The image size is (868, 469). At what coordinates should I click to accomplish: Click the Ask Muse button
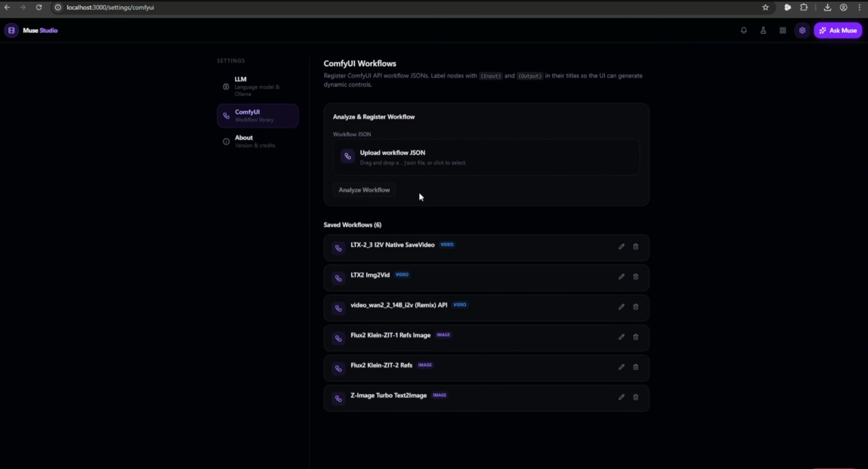[838, 31]
